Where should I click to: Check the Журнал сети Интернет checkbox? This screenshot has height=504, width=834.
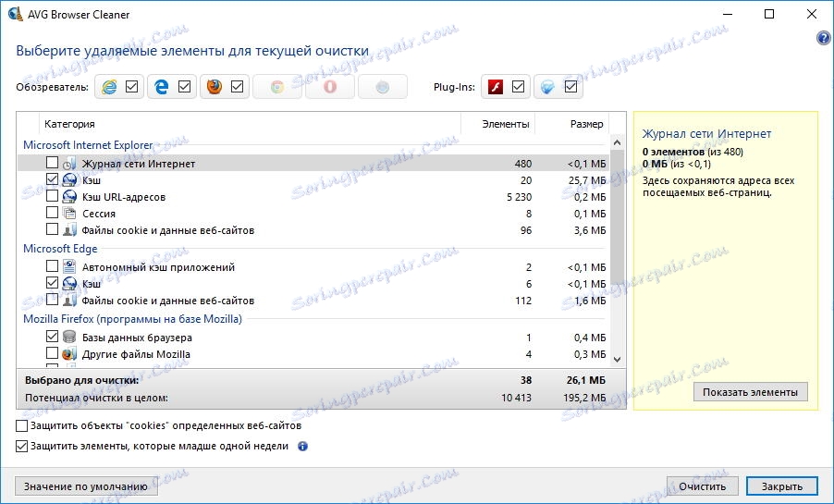point(52,162)
